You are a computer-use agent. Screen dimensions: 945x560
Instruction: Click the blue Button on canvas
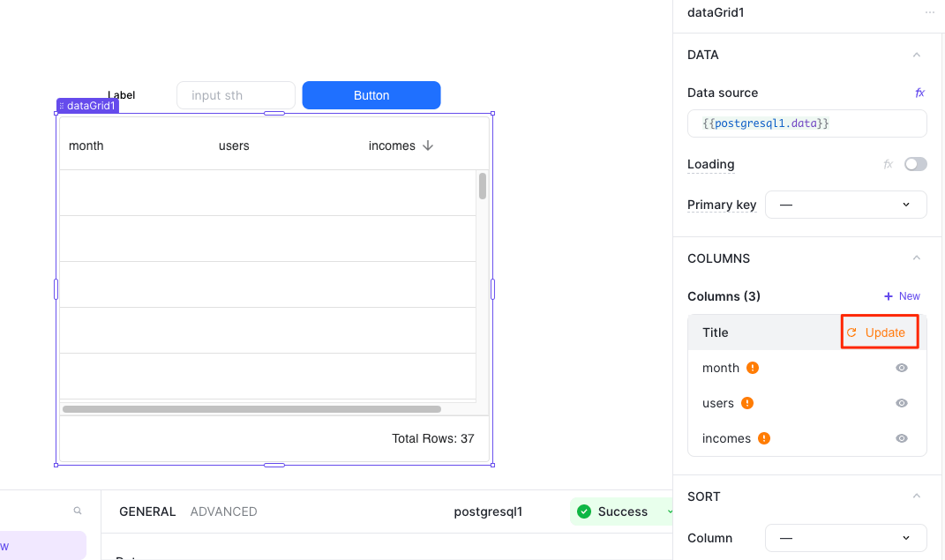click(x=371, y=95)
